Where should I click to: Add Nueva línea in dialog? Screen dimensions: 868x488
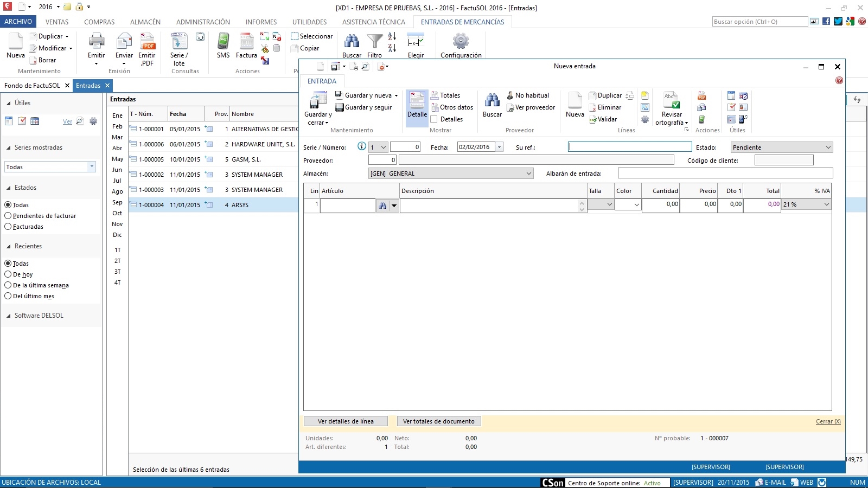(575, 105)
